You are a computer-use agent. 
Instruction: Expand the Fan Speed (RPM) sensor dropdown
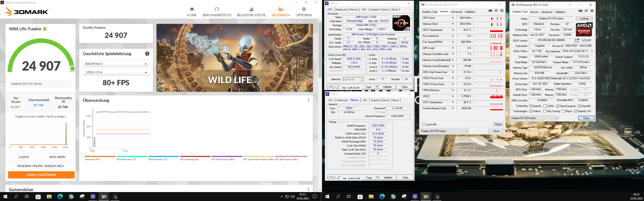pyautogui.click(x=453, y=42)
